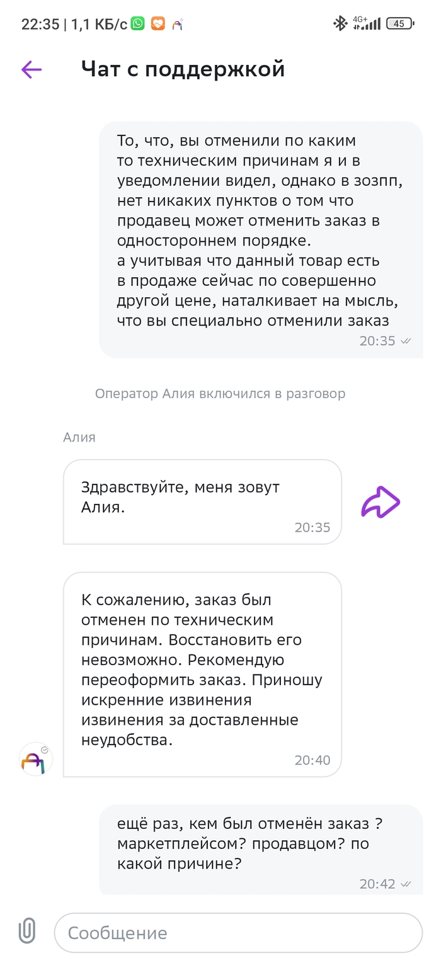Tap the paperclip attachment icon
The width and height of the screenshot is (441, 980).
[27, 931]
